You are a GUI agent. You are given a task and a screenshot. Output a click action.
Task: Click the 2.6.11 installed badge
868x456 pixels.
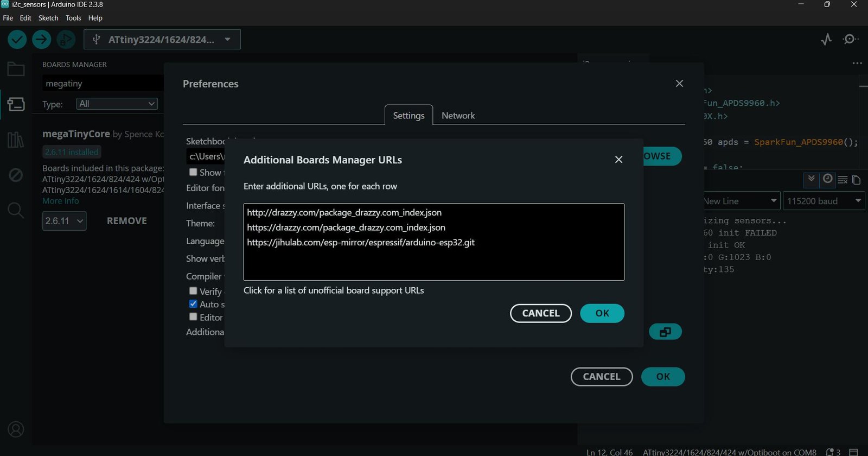pyautogui.click(x=72, y=152)
